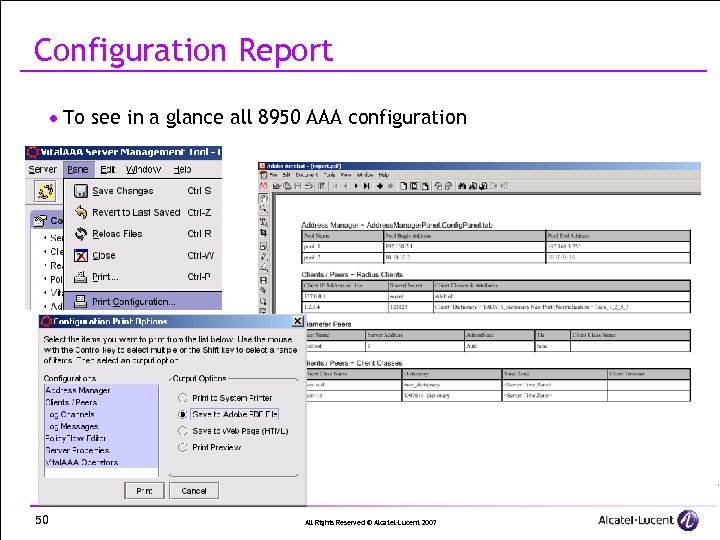Screen dimensions: 720x540
Task: Choose Save Changes menu entry
Action: click(x=143, y=191)
